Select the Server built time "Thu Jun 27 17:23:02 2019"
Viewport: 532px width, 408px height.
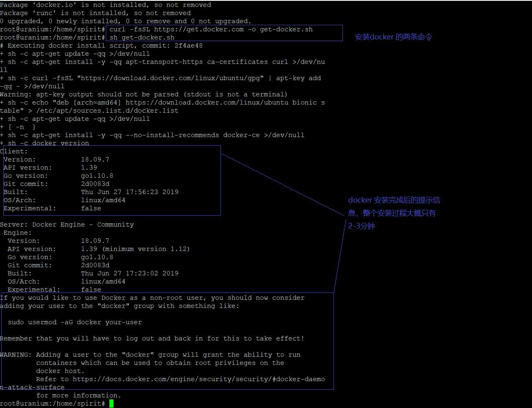coord(130,273)
